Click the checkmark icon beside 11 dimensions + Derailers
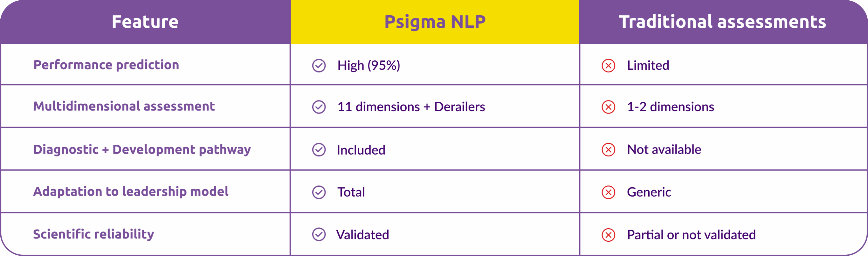 pos(319,107)
